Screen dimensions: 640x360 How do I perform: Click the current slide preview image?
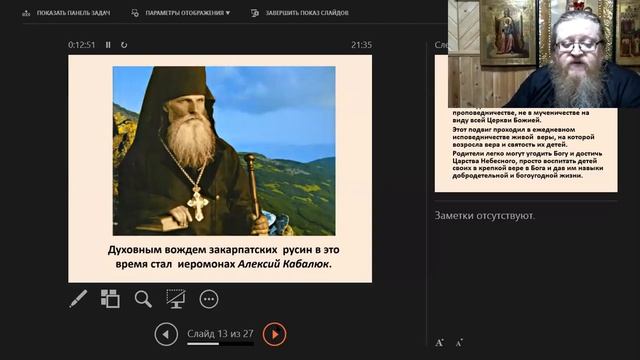[x=220, y=169]
